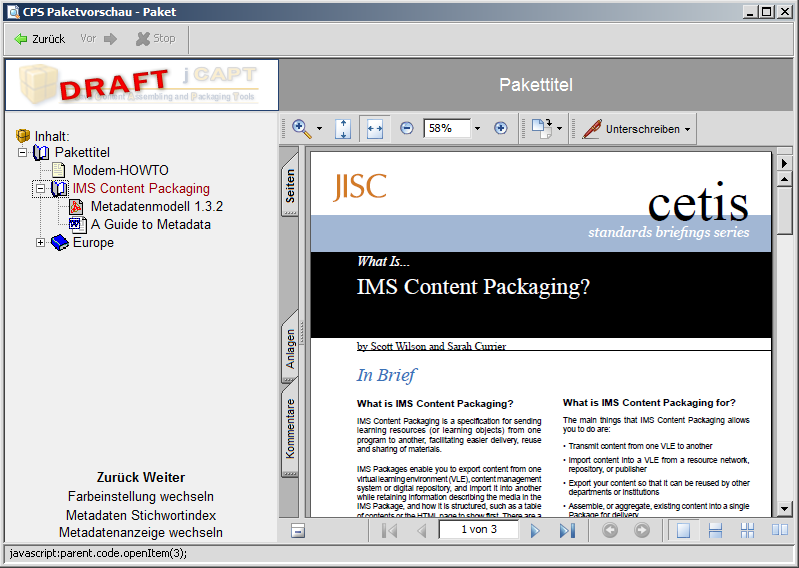Go to previous PDF page
Viewport: 799px width, 568px height.
pyautogui.click(x=422, y=531)
